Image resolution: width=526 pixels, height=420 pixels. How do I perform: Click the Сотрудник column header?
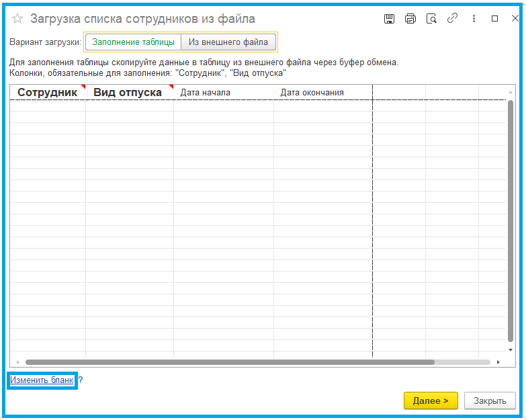(47, 93)
